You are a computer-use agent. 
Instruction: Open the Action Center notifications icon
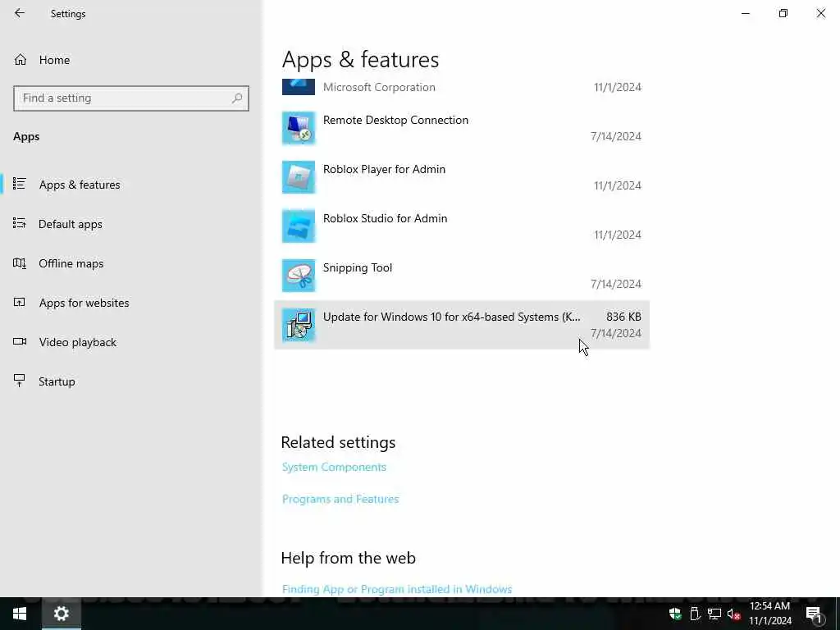[x=814, y=614]
